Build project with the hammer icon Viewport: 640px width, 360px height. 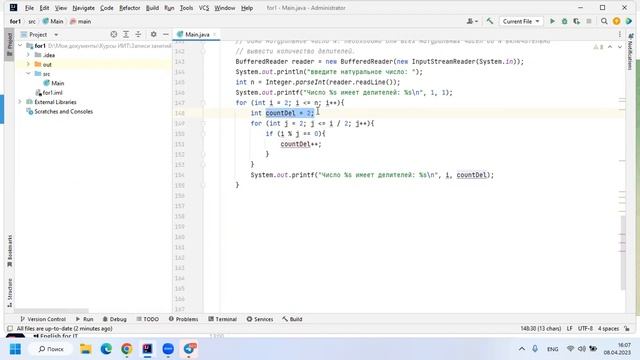[490, 21]
